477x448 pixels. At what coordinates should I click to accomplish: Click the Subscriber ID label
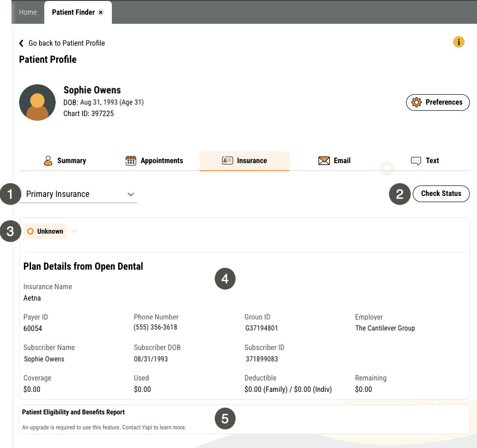[x=264, y=347]
